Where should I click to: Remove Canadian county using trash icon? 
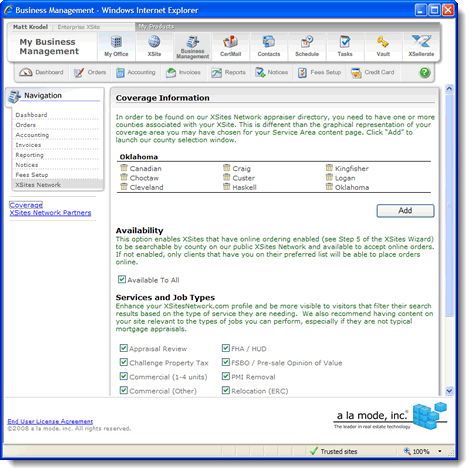(x=124, y=168)
